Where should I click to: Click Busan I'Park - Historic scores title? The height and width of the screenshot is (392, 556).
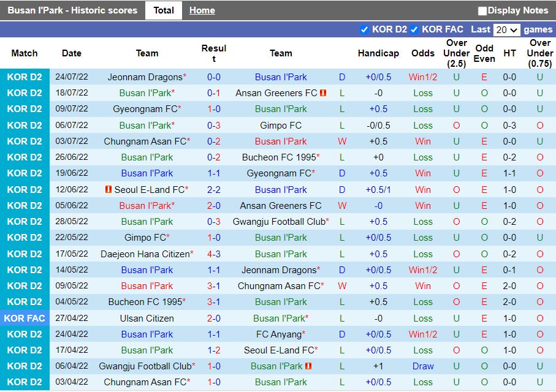72,10
